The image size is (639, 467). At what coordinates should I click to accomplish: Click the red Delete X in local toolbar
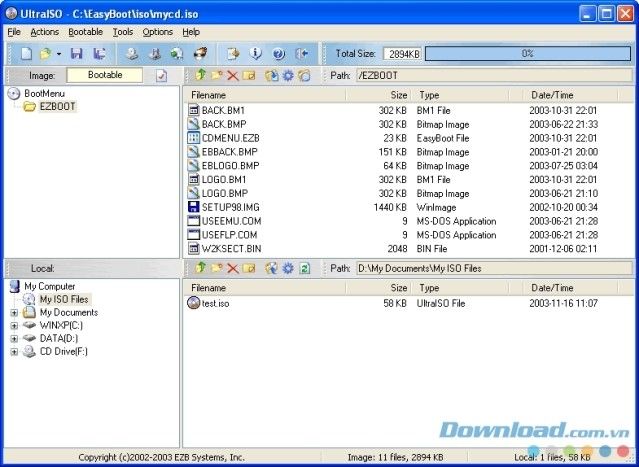coord(233,268)
